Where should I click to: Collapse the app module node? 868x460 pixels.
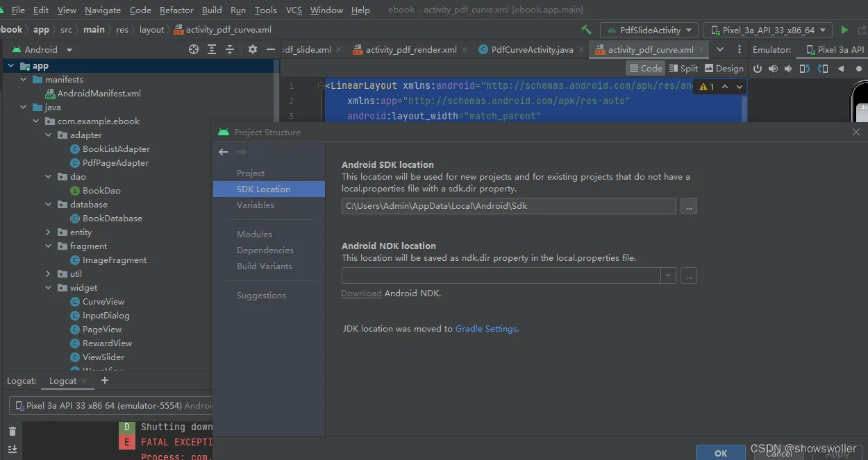click(x=10, y=66)
